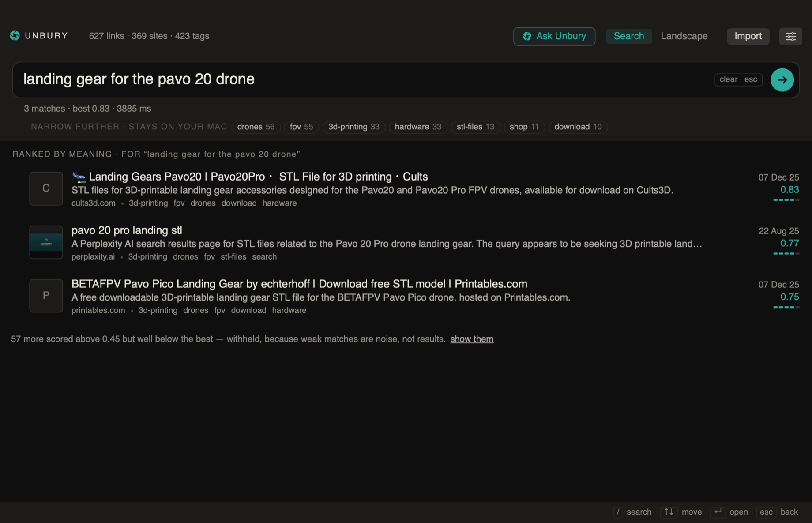This screenshot has width=812, height=523.
Task: Click the search tag on Perplexity result
Action: (264, 257)
